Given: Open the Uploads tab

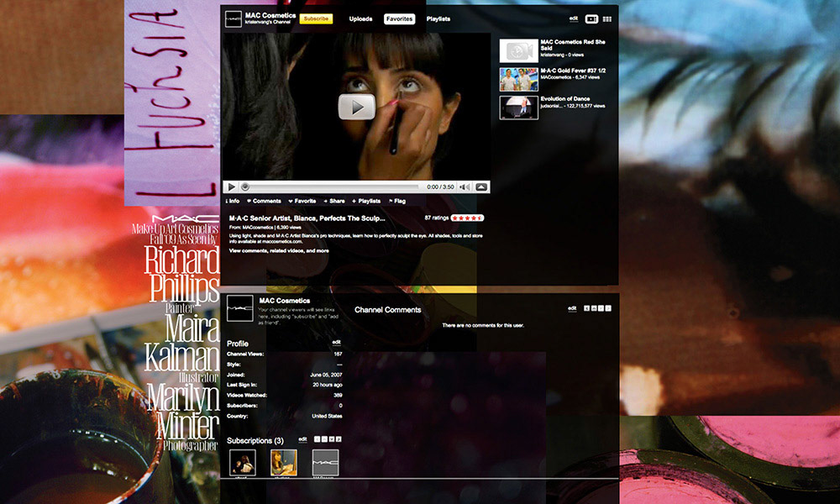Looking at the screenshot, I should coord(360,18).
